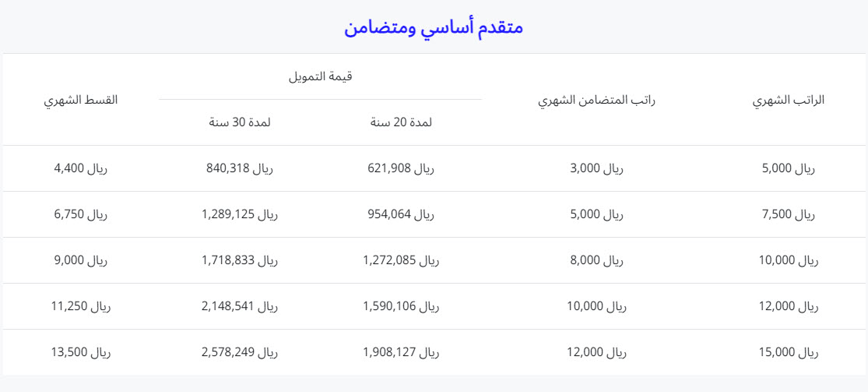Click the 13,500 ريال installment cell
The height and width of the screenshot is (392, 868).
click(x=81, y=352)
